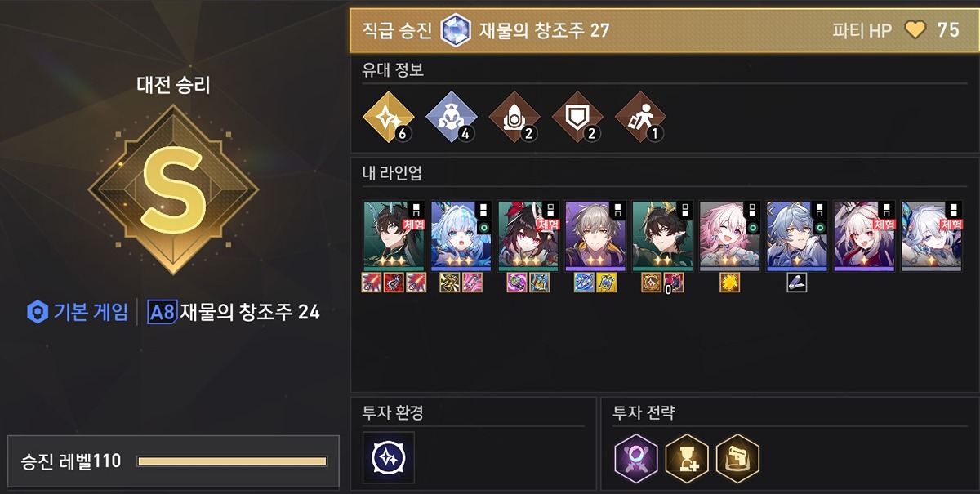Select the pink-haired character portrait
This screenshot has height=494, width=980.
click(730, 235)
